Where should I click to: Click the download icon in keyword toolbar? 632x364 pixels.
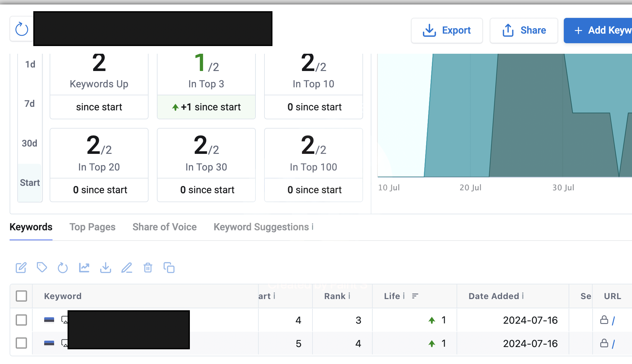click(106, 267)
